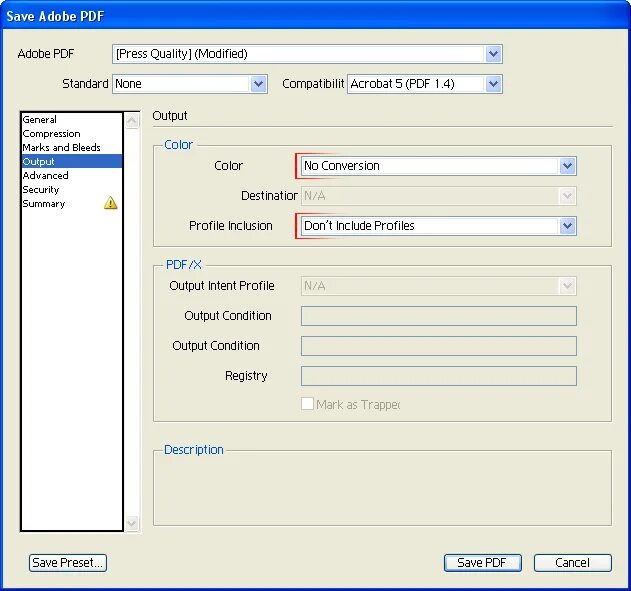Open the Advanced settings category
Viewport: 631px width, 591px height.
click(72, 175)
